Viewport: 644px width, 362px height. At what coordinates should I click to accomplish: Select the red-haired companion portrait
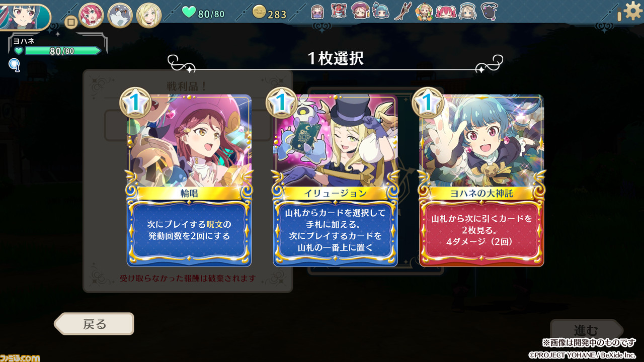[x=91, y=15]
